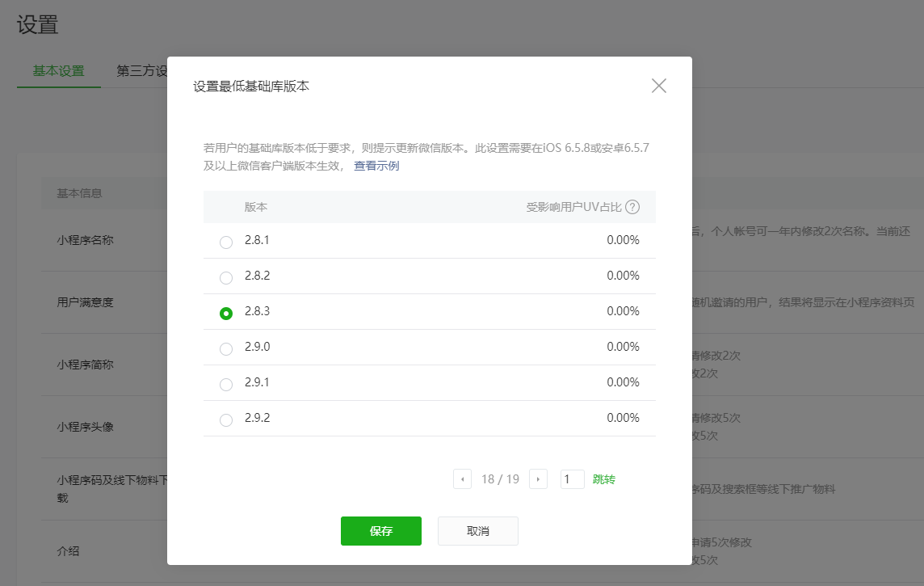Click the 小程序头像 row label
This screenshot has width=924, height=586.
[x=85, y=427]
